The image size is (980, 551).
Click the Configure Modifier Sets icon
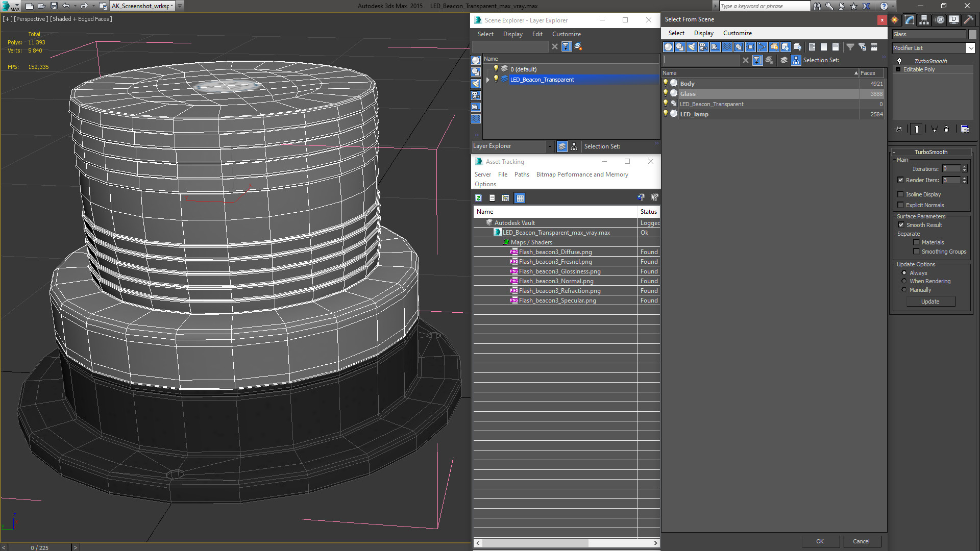coord(965,129)
